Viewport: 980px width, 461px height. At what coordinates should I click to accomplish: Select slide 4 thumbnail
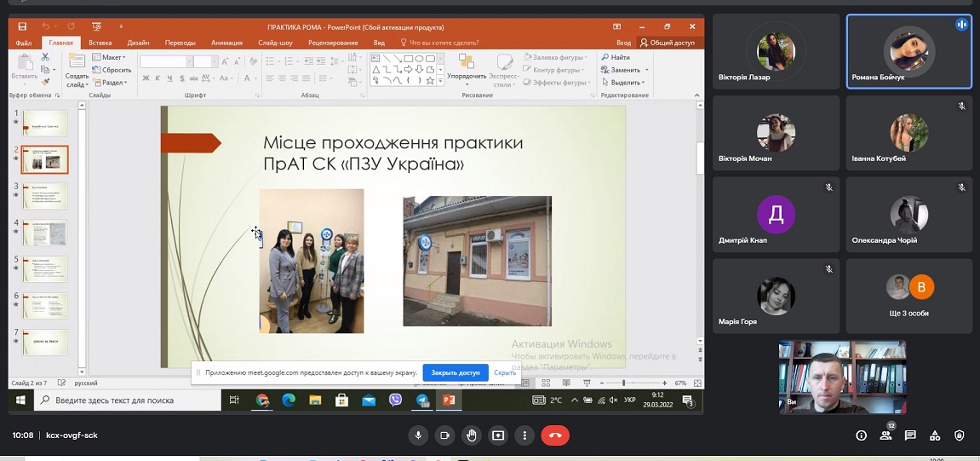[x=45, y=232]
